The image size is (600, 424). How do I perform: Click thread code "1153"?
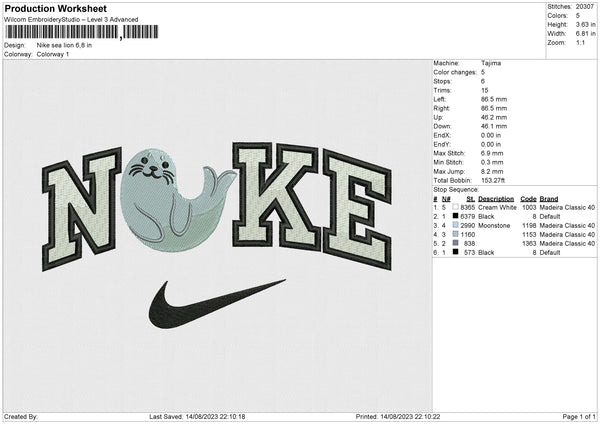529,235
